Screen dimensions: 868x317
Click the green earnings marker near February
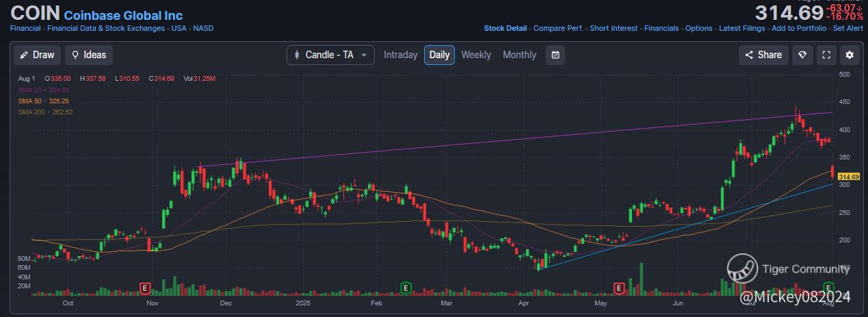(x=406, y=288)
